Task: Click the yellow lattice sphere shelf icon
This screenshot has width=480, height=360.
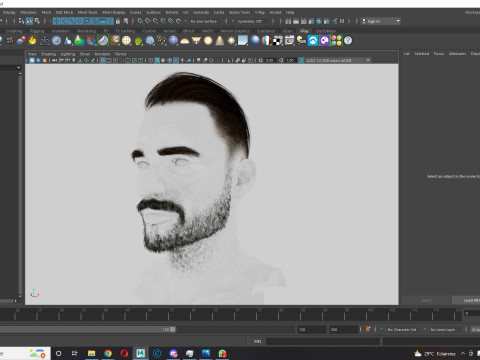Action: point(126,41)
